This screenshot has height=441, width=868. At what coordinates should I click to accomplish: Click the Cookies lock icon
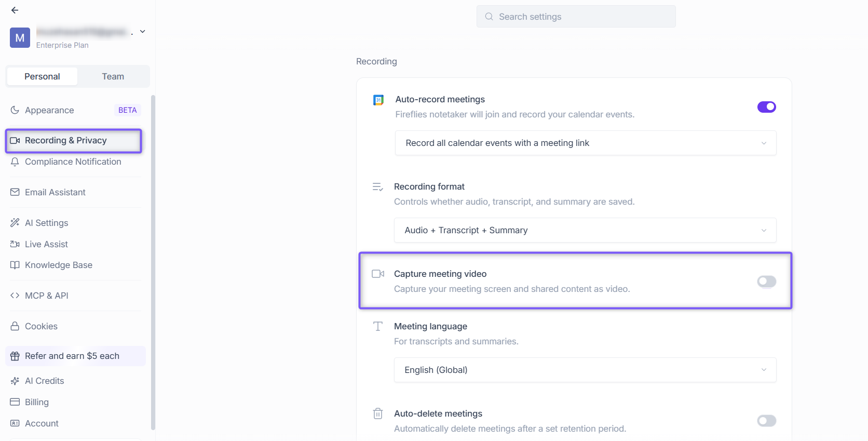click(15, 326)
